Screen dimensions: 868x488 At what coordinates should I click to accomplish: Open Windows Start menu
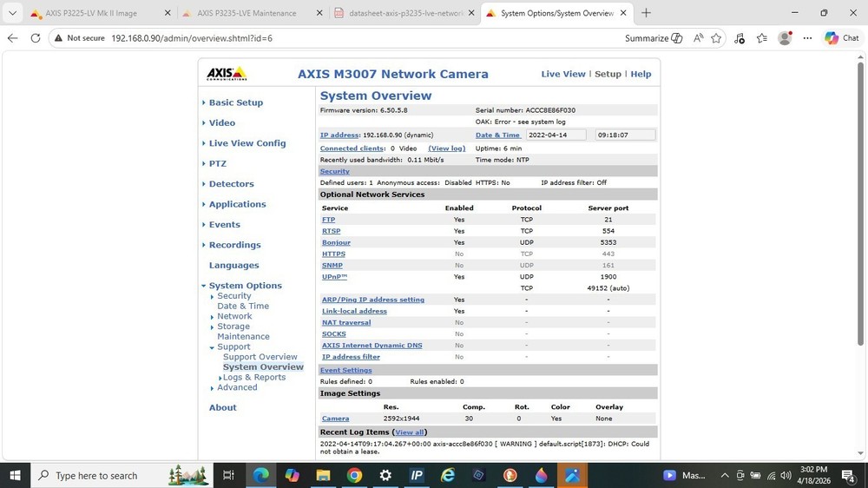coord(15,475)
